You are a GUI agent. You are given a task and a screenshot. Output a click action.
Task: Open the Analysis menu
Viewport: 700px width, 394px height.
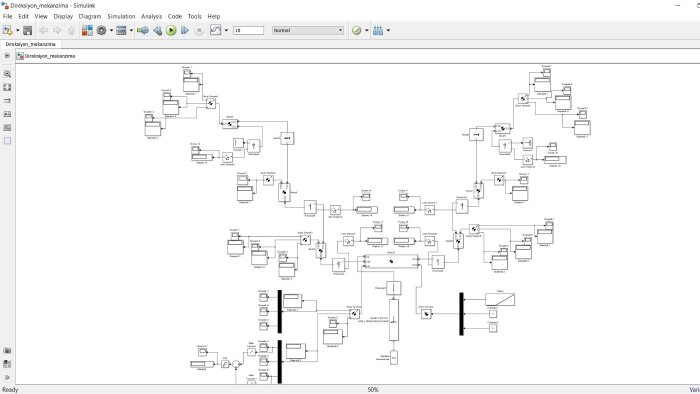click(x=151, y=16)
